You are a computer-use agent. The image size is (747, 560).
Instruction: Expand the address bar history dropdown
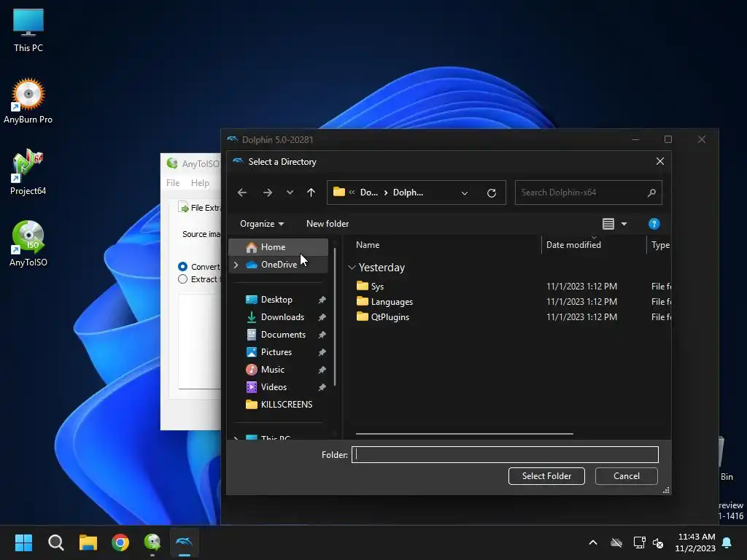pyautogui.click(x=465, y=192)
